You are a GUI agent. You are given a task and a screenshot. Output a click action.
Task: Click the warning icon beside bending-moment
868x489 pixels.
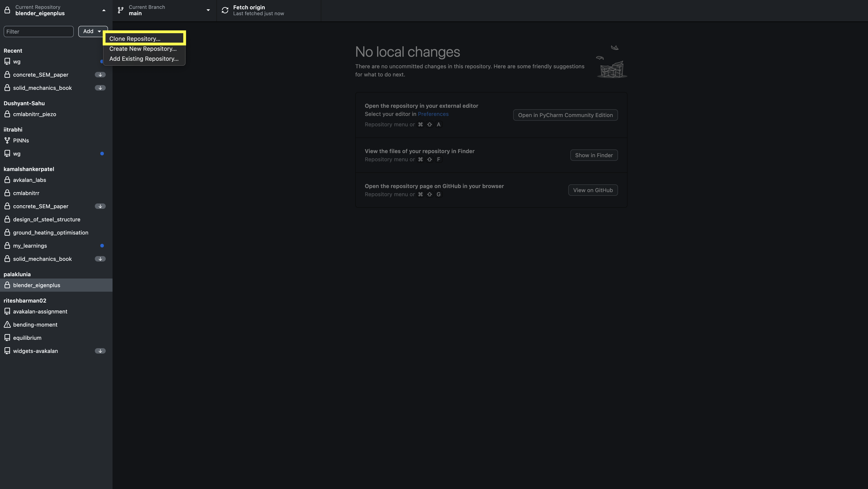pos(7,325)
